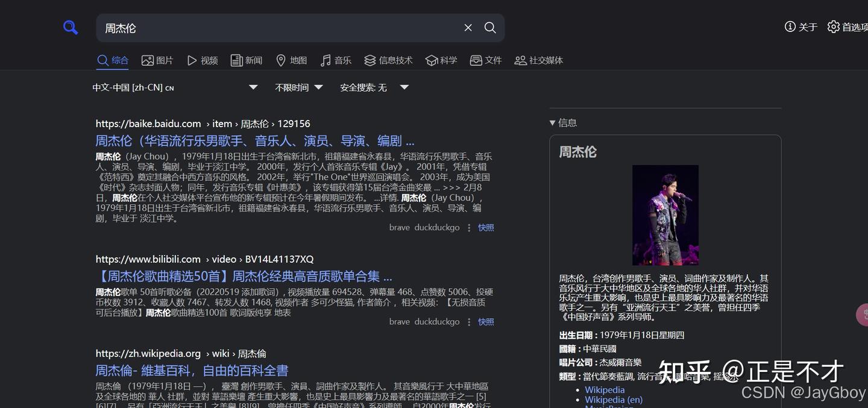Image resolution: width=868 pixels, height=408 pixels.
Task: Click the SearXNG magnifier logo
Action: 71,27
